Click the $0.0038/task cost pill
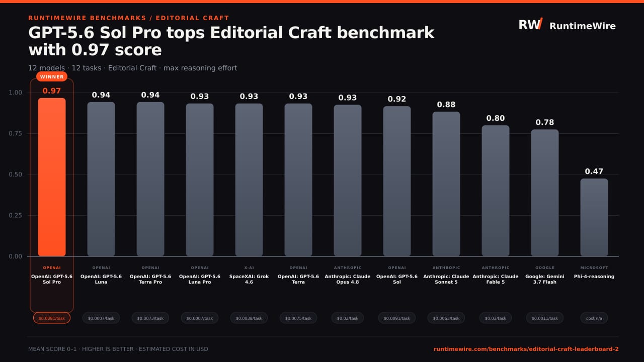 [249, 318]
